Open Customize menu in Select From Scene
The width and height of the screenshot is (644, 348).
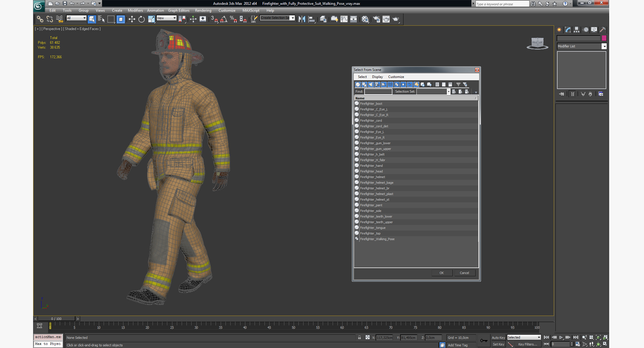click(x=396, y=77)
